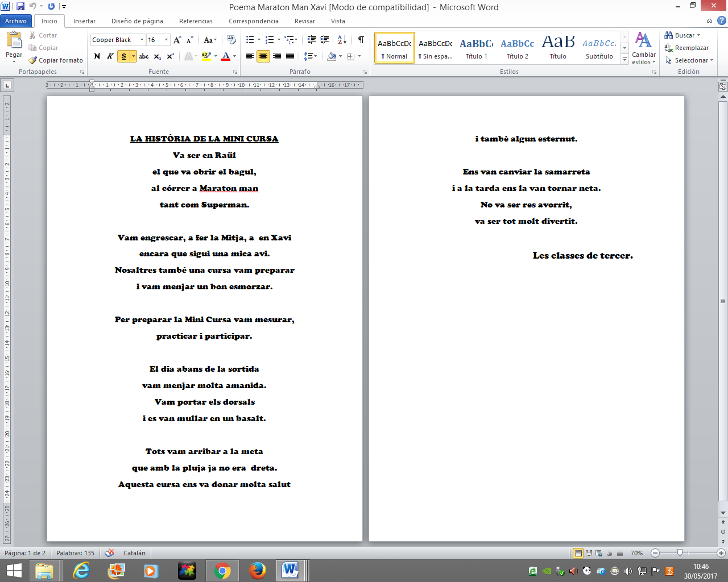Toggle bold (N) formatting
Screen dimensions: 728x582
[97, 56]
